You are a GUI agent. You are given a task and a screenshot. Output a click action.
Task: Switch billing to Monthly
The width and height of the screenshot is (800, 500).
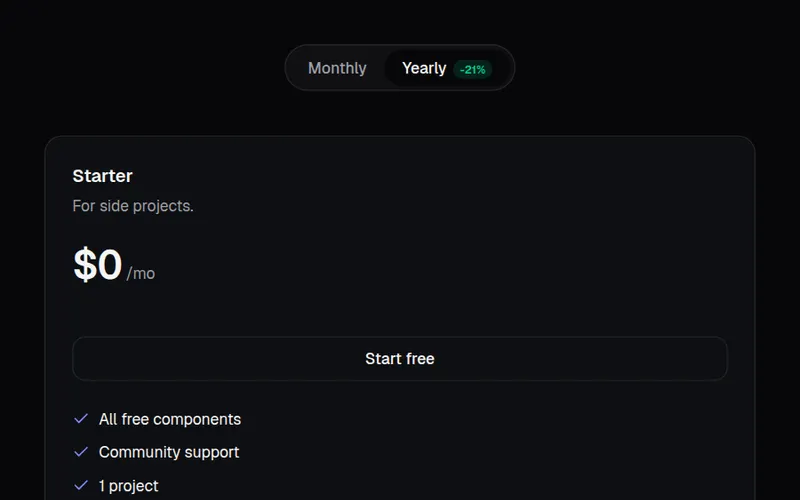337,68
